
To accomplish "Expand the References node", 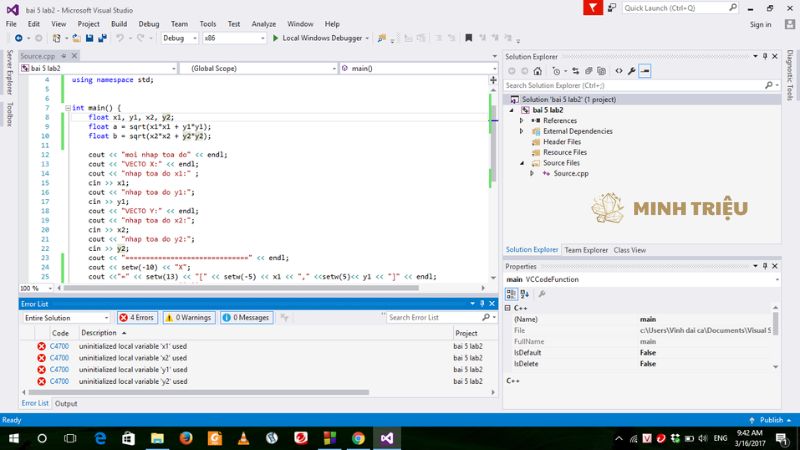I will pos(521,121).
